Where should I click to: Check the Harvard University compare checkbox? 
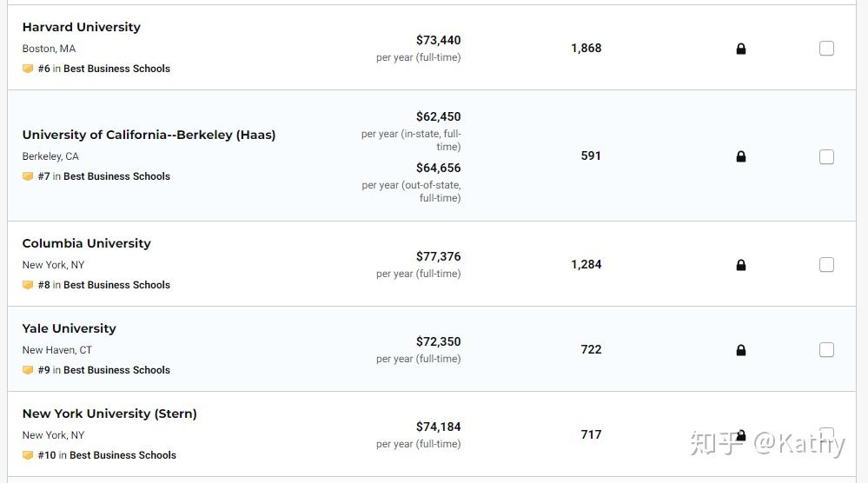pos(826,49)
